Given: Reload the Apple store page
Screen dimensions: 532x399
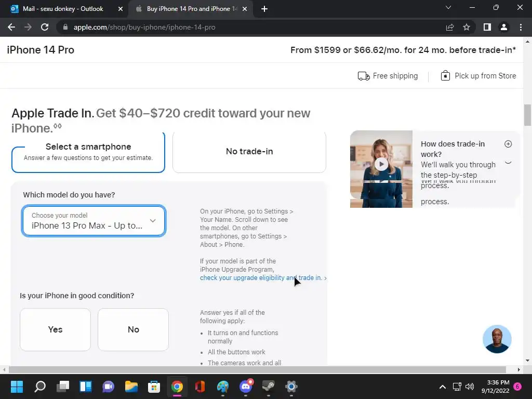Looking at the screenshot, I should coord(45,27).
